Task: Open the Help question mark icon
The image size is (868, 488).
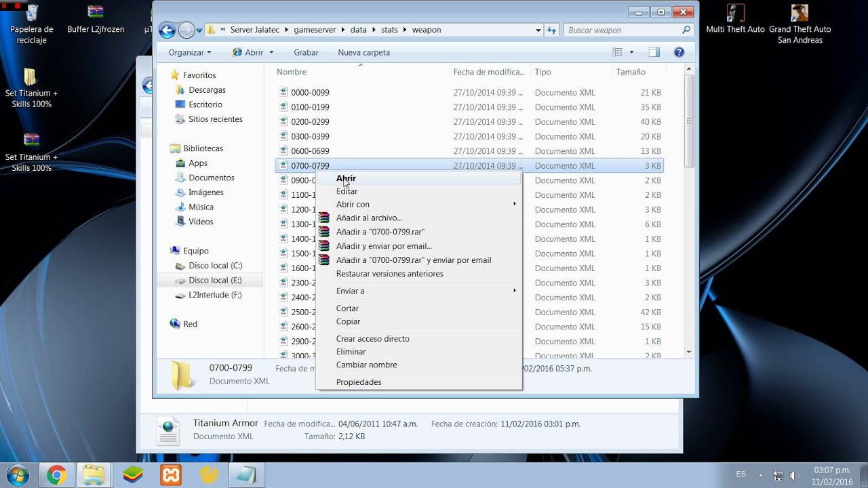Action: click(x=679, y=52)
